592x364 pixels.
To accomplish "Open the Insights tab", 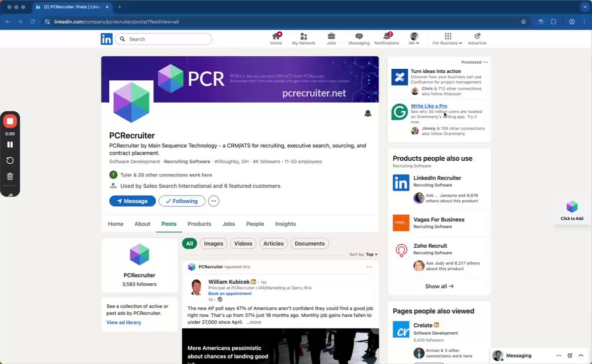I will click(285, 223).
